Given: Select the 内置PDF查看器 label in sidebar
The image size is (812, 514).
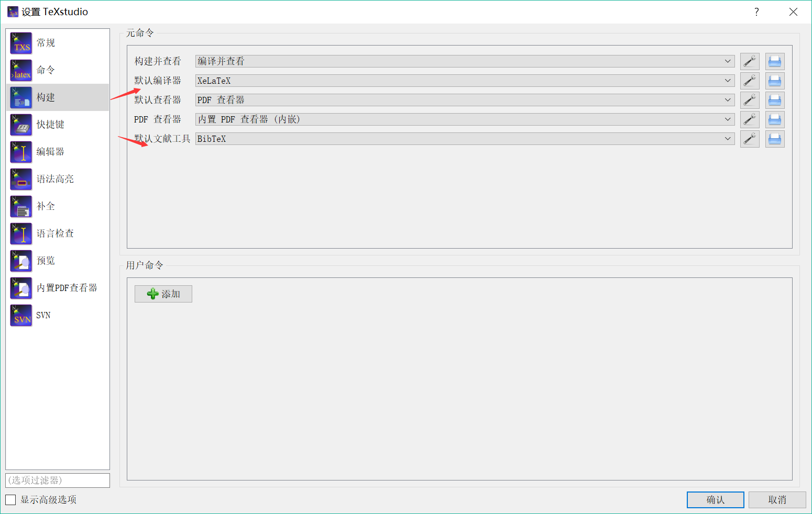Looking at the screenshot, I should pos(67,288).
